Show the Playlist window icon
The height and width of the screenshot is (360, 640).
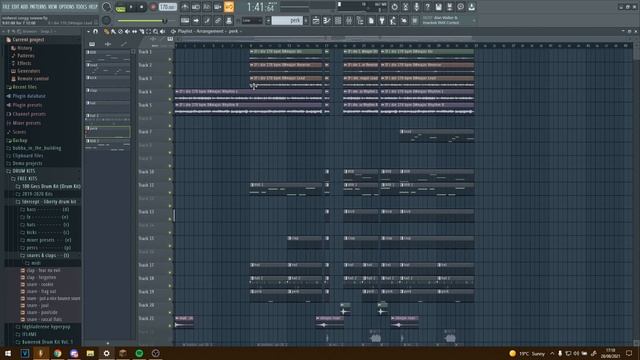[x=316, y=20]
